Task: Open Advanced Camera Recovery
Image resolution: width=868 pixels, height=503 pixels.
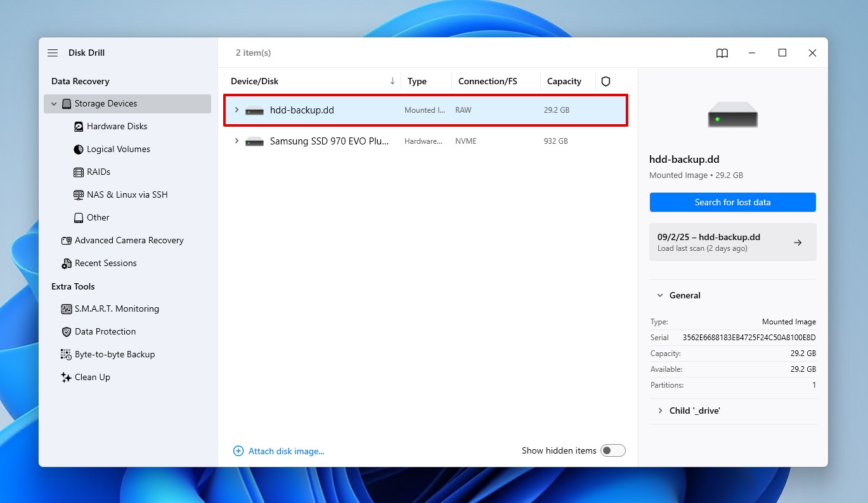Action: [129, 241]
